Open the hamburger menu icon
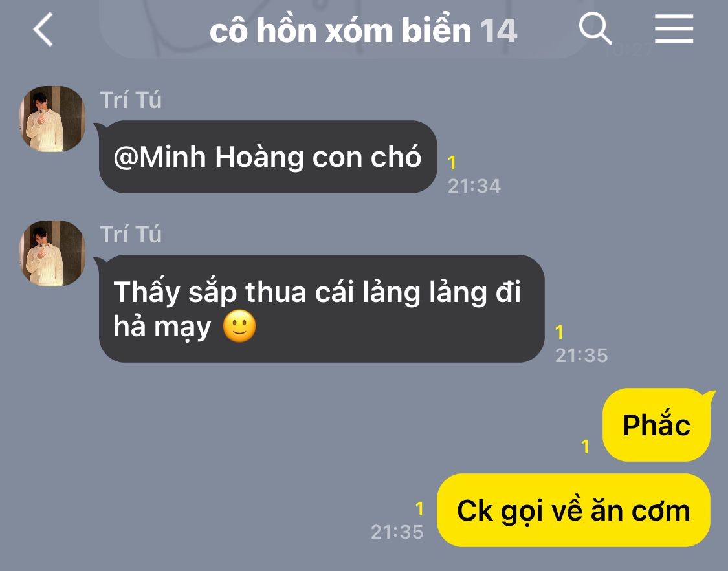 coord(674,28)
